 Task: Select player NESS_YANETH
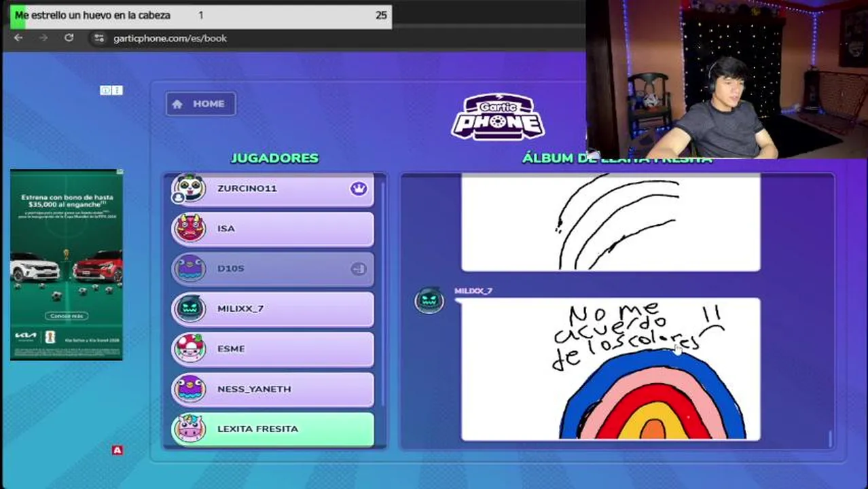coord(272,389)
